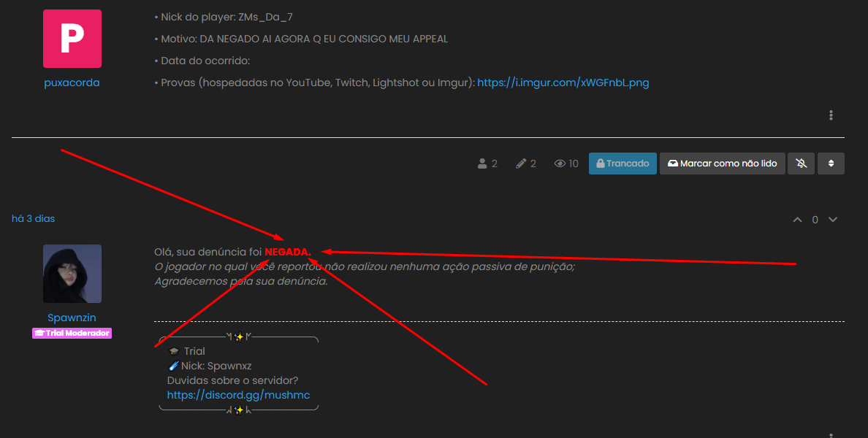This screenshot has height=438, width=868.
Task: Click the Motivo: DA NEGADO AI line
Action: point(301,39)
